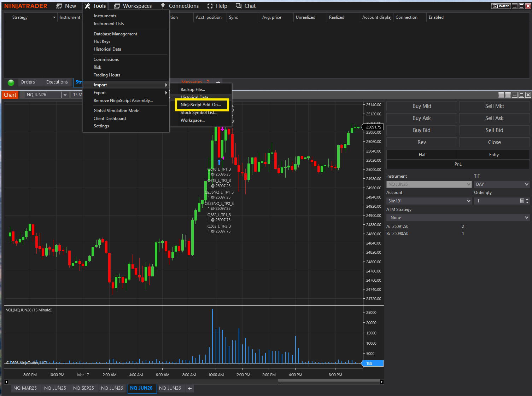
Task: Click the orange Chart instrument link button
Action: [10, 94]
